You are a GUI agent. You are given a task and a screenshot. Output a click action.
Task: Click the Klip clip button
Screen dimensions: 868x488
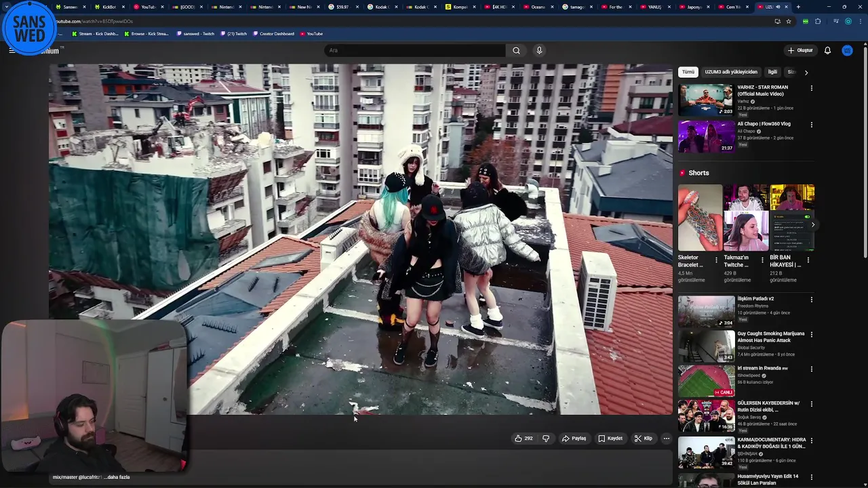(643, 439)
